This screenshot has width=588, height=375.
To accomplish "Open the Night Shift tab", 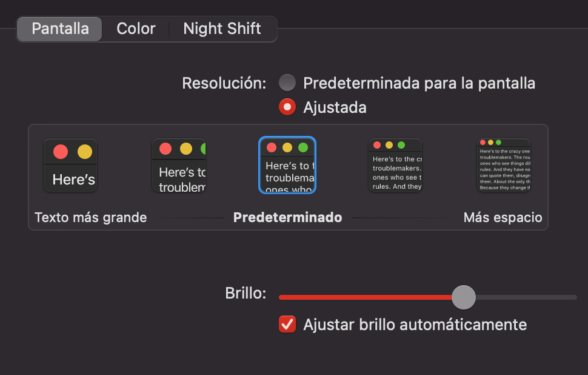I will click(x=222, y=29).
